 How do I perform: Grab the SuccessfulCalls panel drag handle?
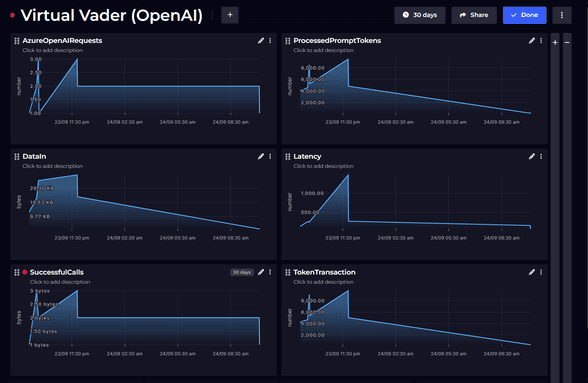[x=16, y=273]
